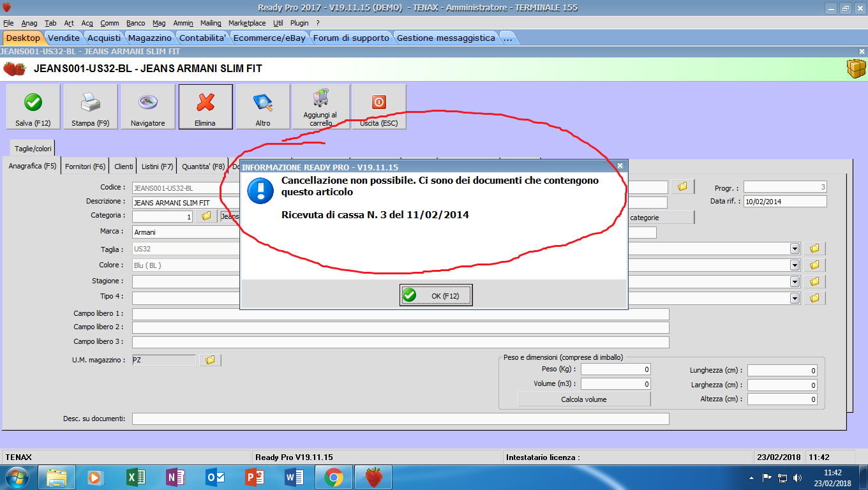Expand the Colore row dropdown arrow
Screen dimensions: 868x490
(x=795, y=265)
